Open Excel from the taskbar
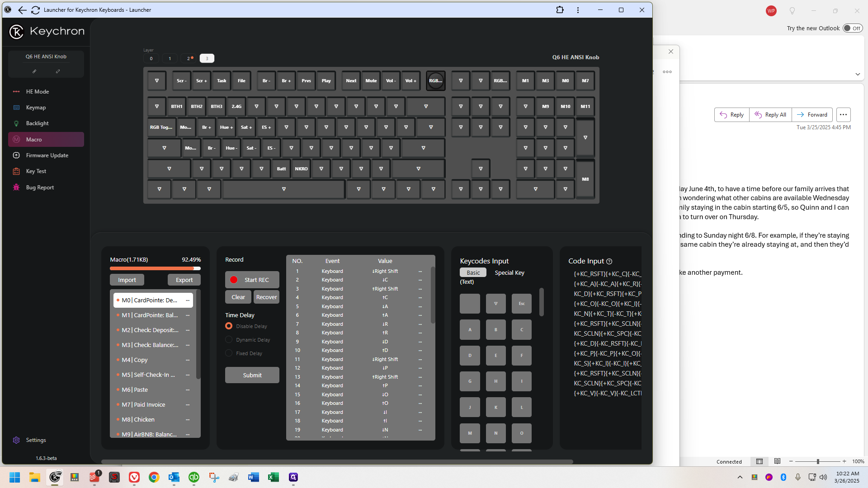Screen dimensions: 868x488 click(x=273, y=477)
